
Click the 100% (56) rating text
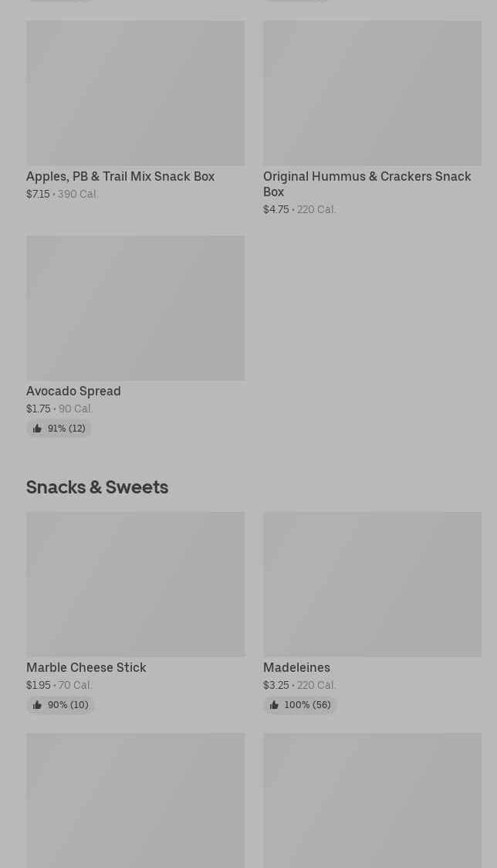(307, 705)
